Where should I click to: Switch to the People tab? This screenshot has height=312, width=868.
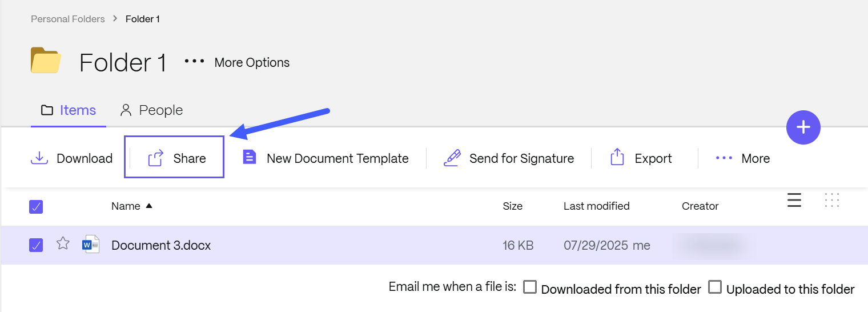(x=151, y=110)
